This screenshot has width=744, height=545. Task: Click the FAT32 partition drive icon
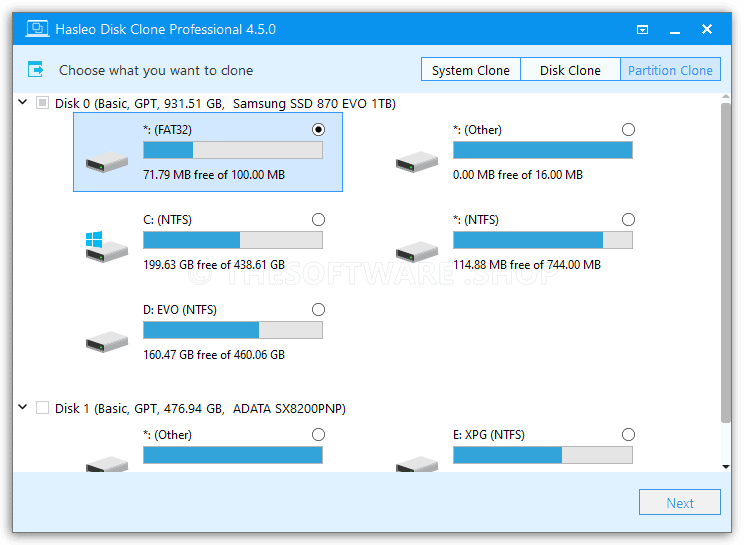tap(107, 162)
